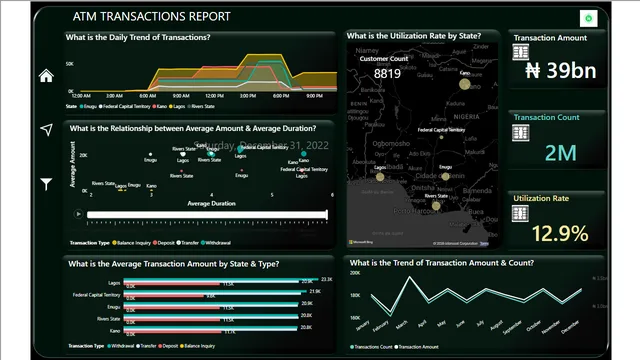Click the Rivers State bubble on map

[436, 206]
